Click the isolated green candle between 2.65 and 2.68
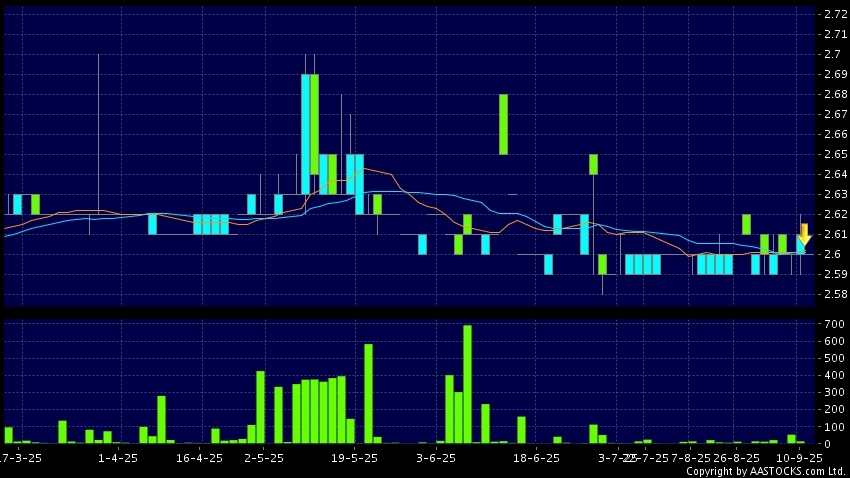This screenshot has height=478, width=850. pyautogui.click(x=504, y=124)
